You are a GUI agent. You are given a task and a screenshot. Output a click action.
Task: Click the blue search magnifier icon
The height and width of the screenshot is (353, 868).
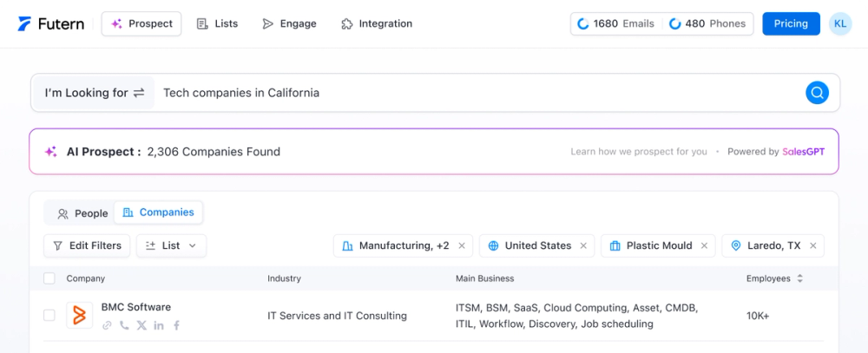click(817, 93)
